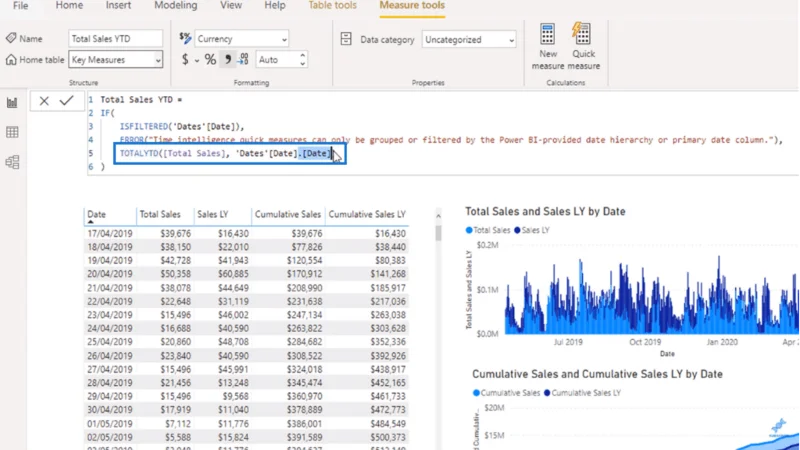
Task: Toggle thousands separator comma format
Action: (228, 60)
